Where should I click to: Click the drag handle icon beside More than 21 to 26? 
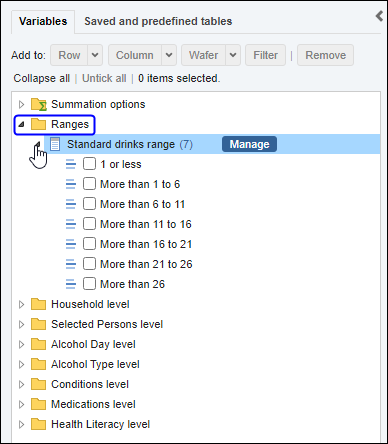pos(71,264)
